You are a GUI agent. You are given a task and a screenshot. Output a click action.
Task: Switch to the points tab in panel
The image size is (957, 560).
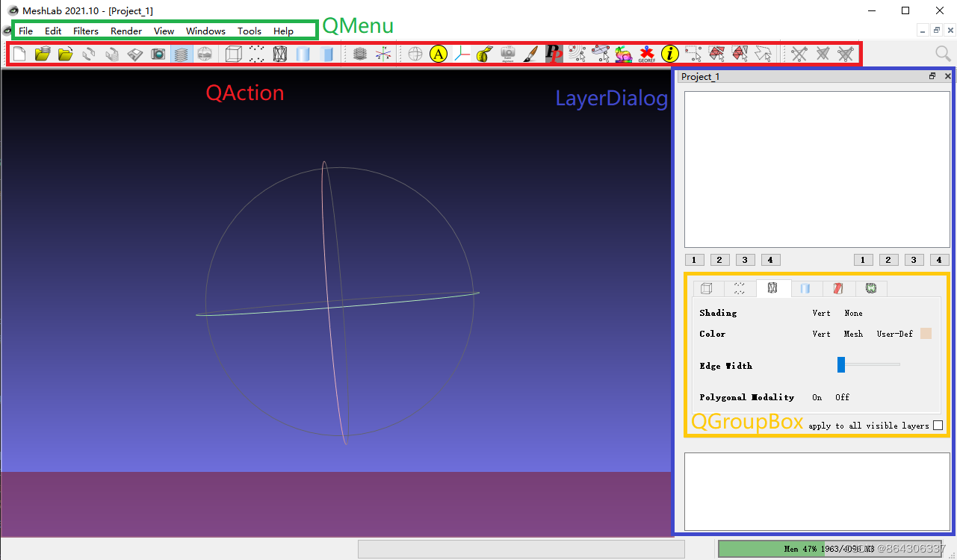740,288
